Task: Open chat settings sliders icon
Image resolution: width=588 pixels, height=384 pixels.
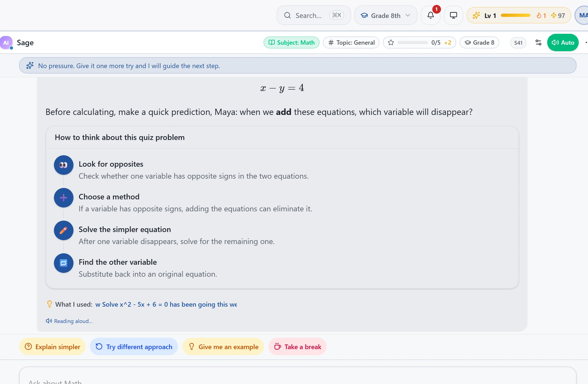Action: (x=538, y=42)
